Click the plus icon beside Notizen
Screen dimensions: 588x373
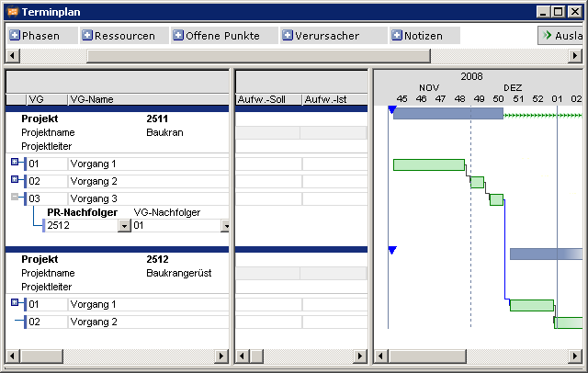[x=397, y=36]
